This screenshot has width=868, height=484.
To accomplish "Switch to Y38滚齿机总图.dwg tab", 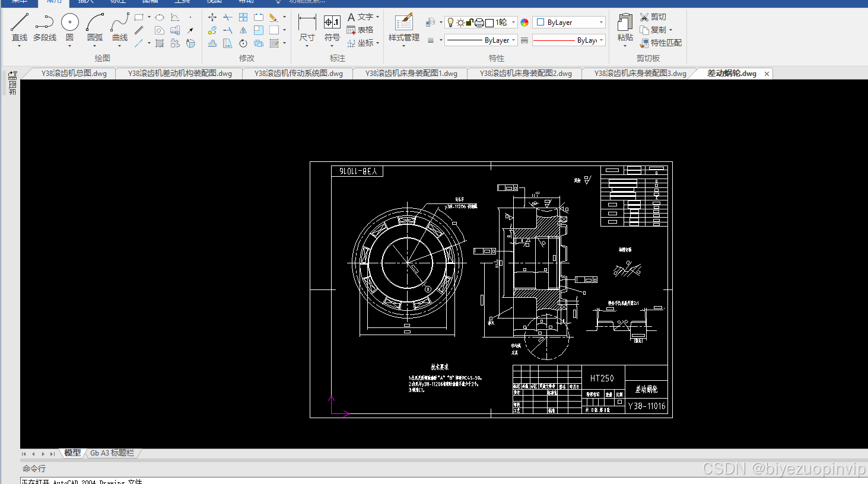I will (x=74, y=74).
